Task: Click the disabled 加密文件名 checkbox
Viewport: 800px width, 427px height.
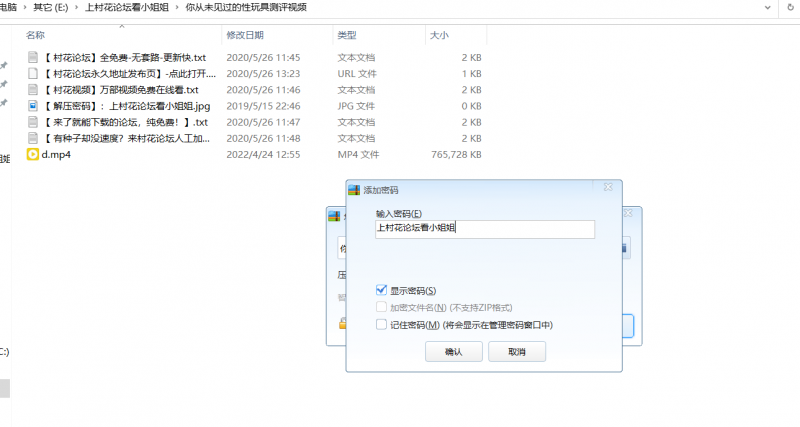Action: [381, 307]
